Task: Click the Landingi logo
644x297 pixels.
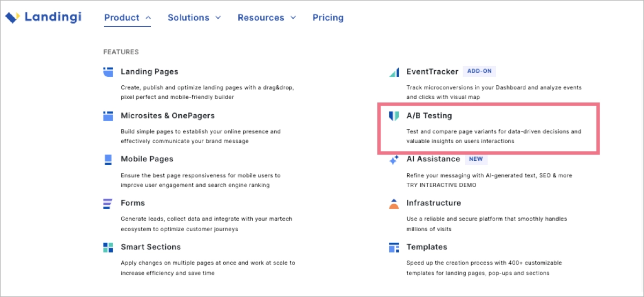Action: (43, 18)
